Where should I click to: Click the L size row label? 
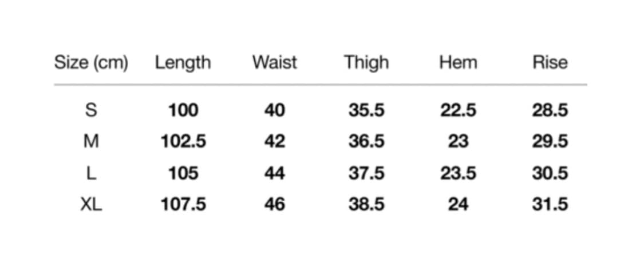[91, 173]
